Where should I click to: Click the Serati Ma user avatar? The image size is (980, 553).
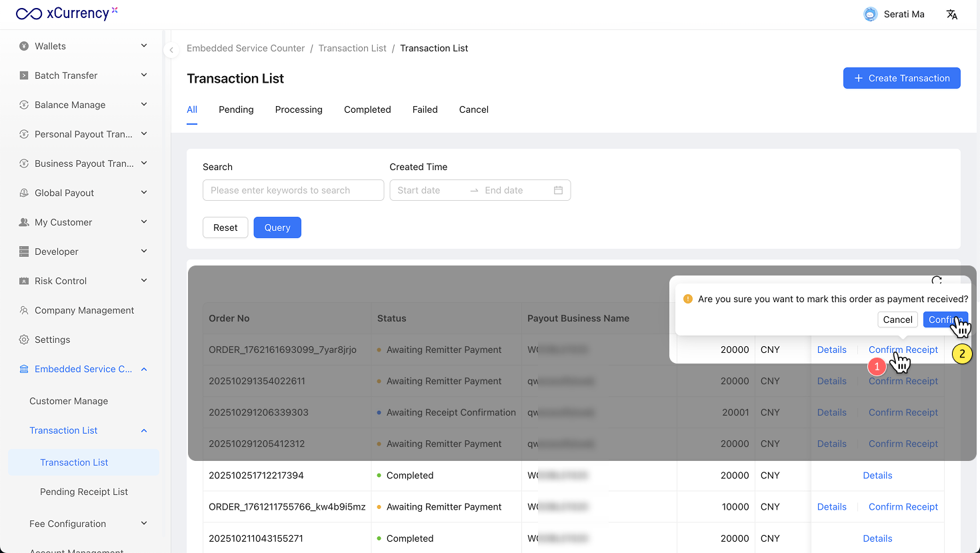tap(870, 15)
